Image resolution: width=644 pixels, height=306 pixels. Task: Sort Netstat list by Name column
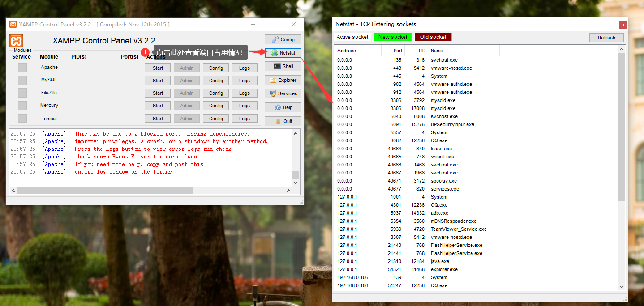click(x=464, y=51)
